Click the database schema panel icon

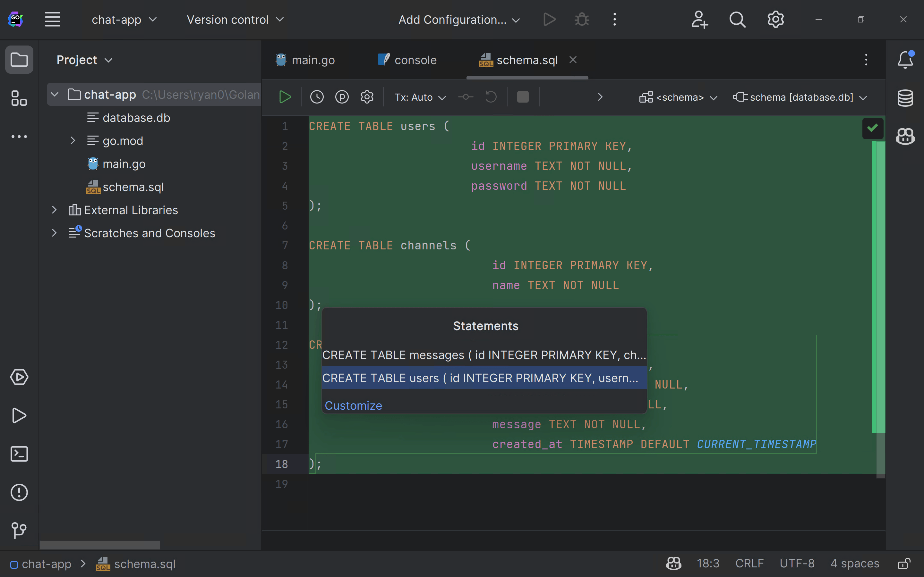905,98
